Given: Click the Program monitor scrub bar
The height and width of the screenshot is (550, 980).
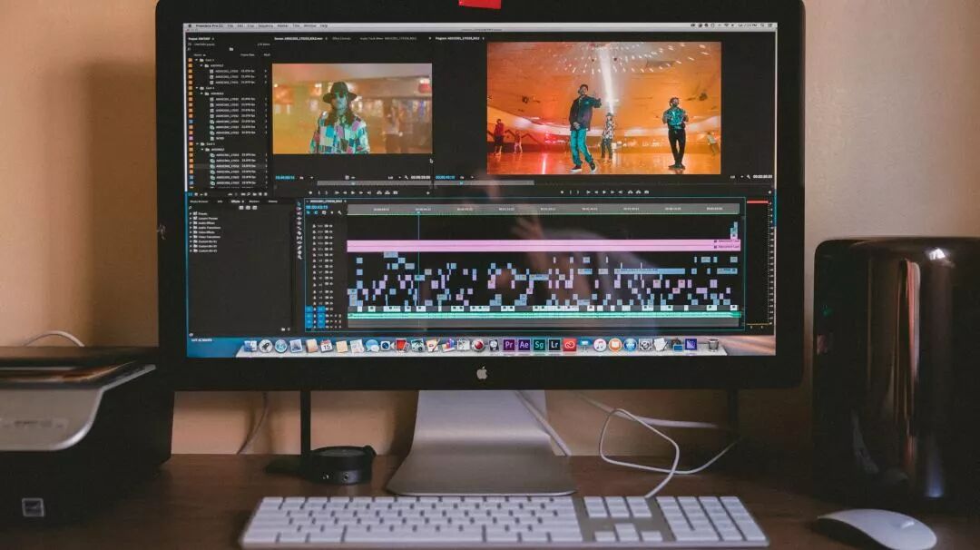Looking at the screenshot, I should click(485, 183).
